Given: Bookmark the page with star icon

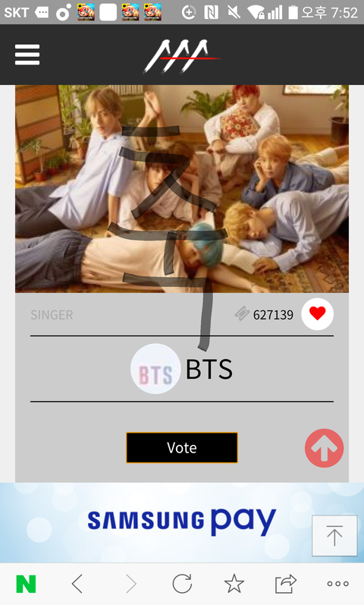Looking at the screenshot, I should click(x=234, y=584).
